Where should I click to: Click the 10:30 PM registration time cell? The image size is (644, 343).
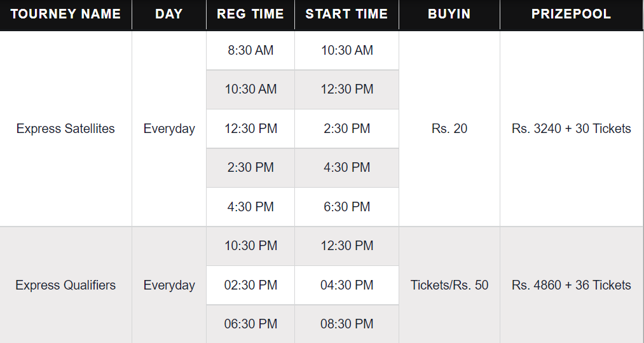coord(250,246)
